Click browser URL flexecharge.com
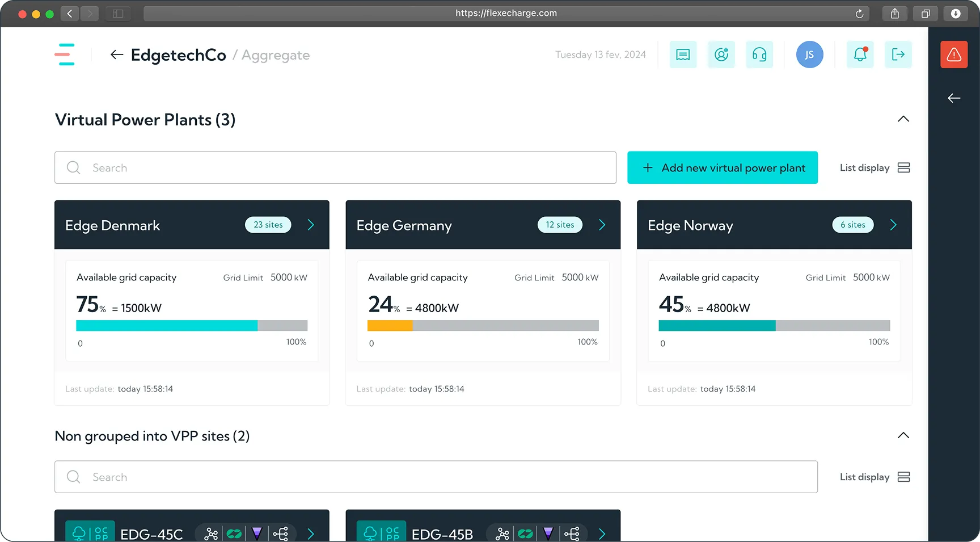 tap(506, 13)
